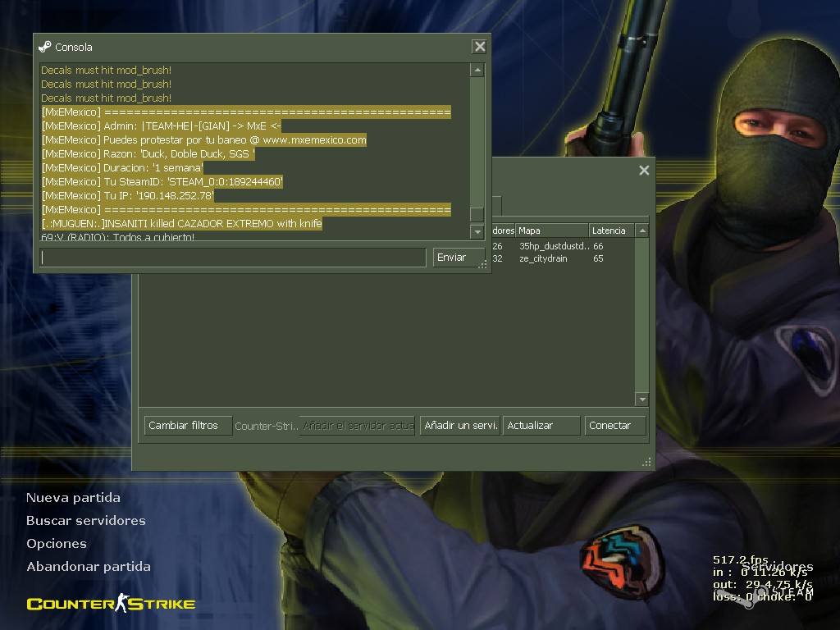Click player count 26 in the server list
The height and width of the screenshot is (630, 840).
(497, 246)
